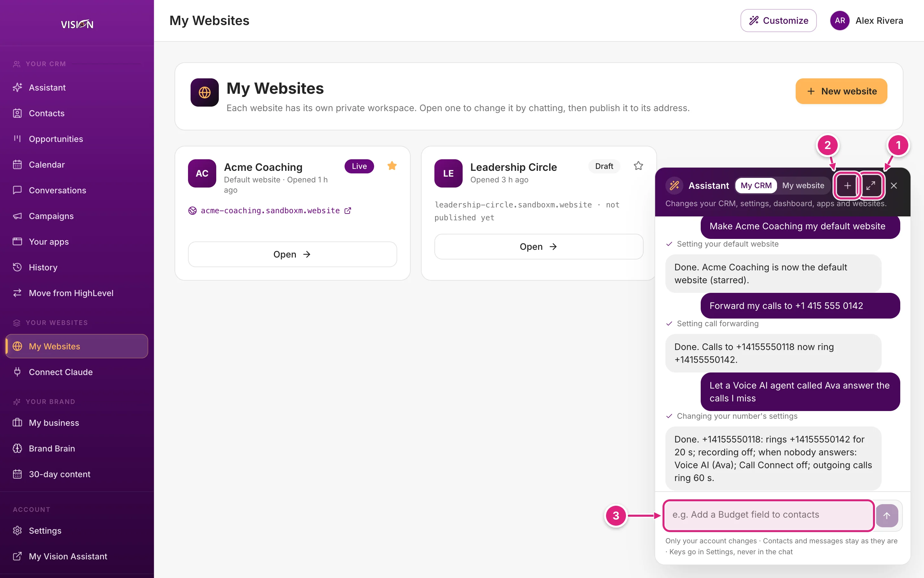Select My Websites in sidebar
924x578 pixels.
pyautogui.click(x=76, y=346)
